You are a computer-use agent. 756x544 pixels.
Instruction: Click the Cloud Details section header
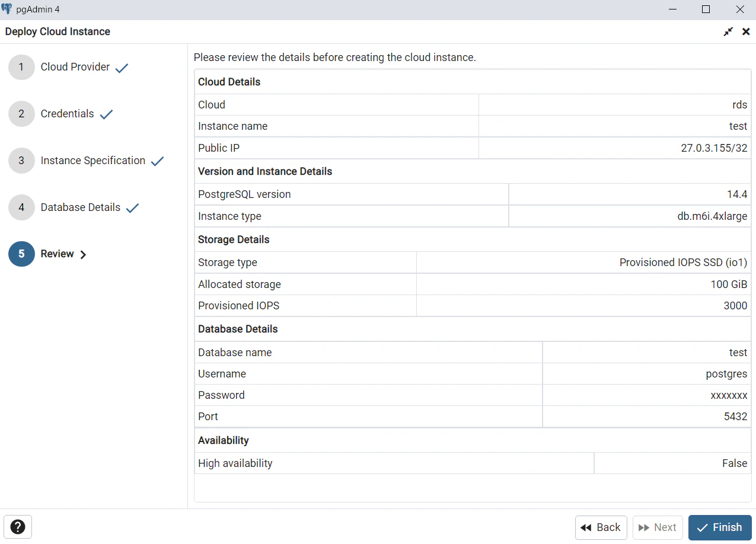click(229, 82)
